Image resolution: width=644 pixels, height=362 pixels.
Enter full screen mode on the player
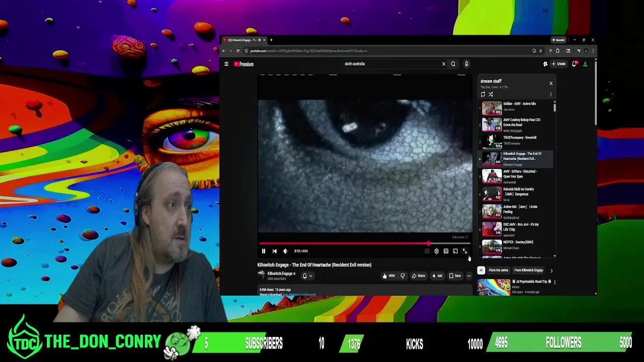coord(464,251)
